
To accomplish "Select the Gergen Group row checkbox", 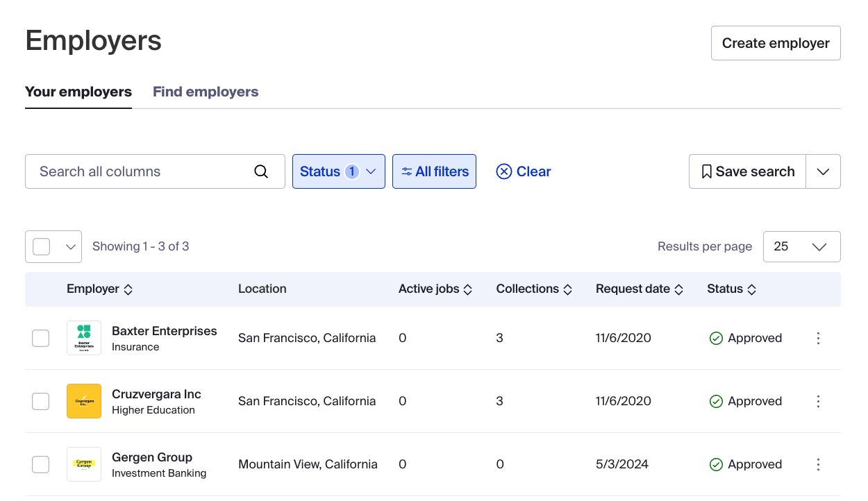I will [x=41, y=464].
